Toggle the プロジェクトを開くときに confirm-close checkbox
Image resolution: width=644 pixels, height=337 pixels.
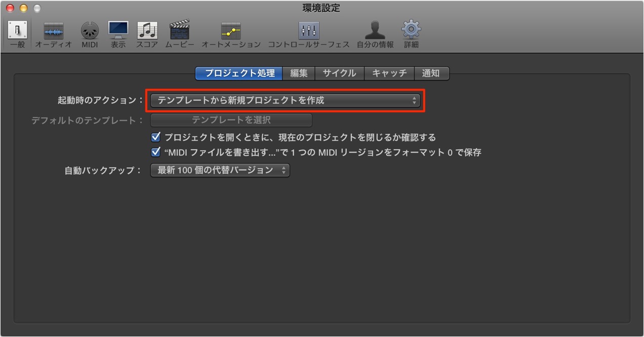pyautogui.click(x=156, y=137)
